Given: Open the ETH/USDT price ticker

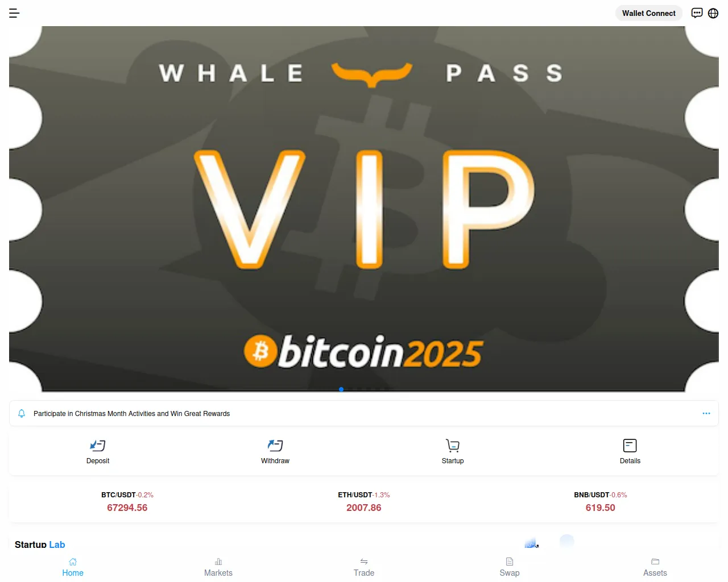Looking at the screenshot, I should coord(364,502).
